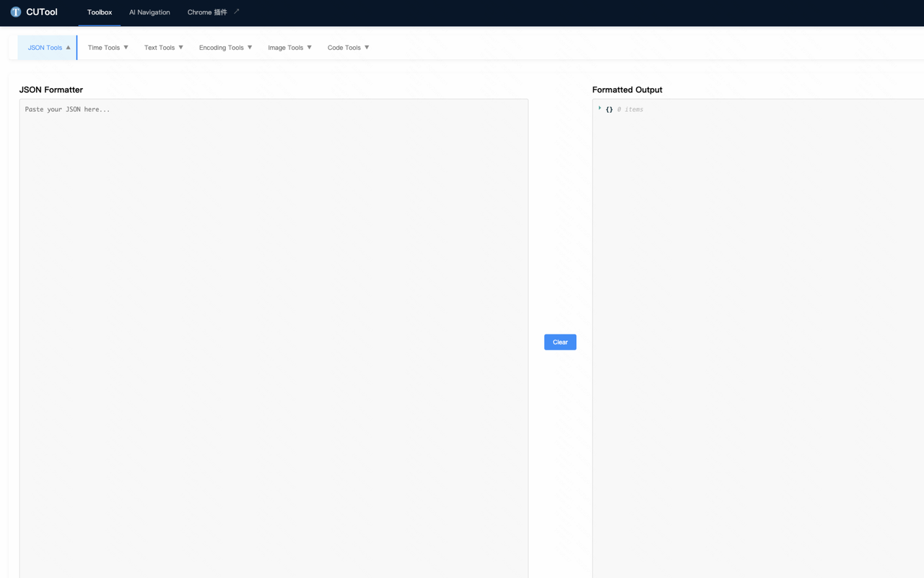Open the Text Tools menu label

pyautogui.click(x=160, y=48)
